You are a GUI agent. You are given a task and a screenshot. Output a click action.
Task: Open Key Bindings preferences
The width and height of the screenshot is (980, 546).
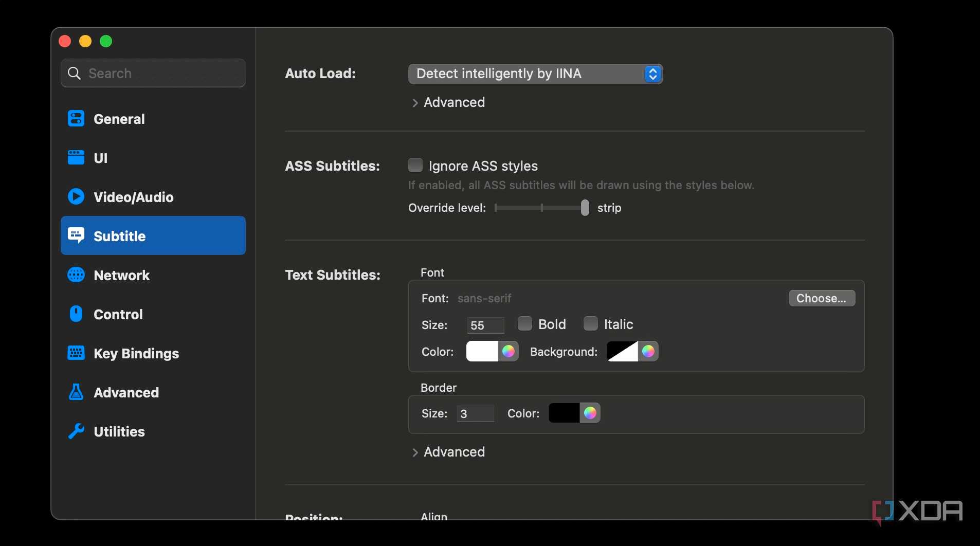point(153,353)
